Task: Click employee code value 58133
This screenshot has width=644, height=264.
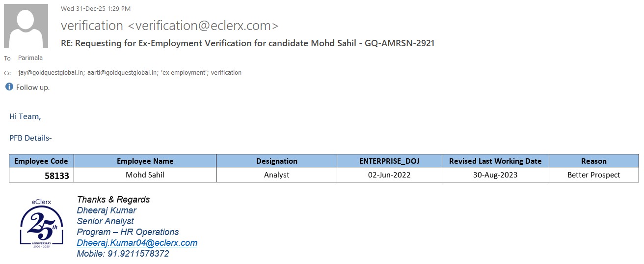Action: tap(56, 176)
